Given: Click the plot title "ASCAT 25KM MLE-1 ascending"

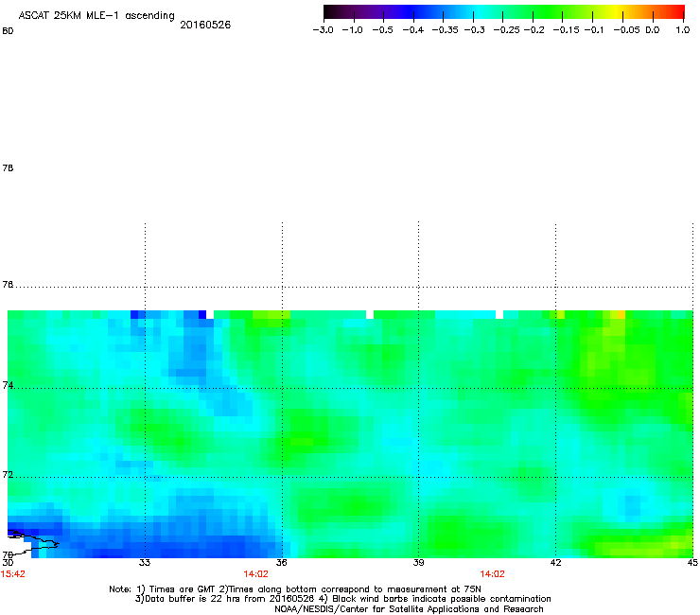Looking at the screenshot, I should coord(96,15).
